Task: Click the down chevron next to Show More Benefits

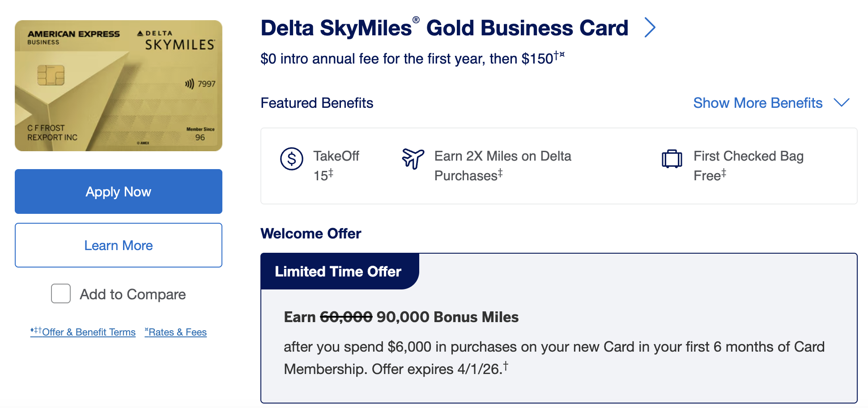Action: pos(842,103)
